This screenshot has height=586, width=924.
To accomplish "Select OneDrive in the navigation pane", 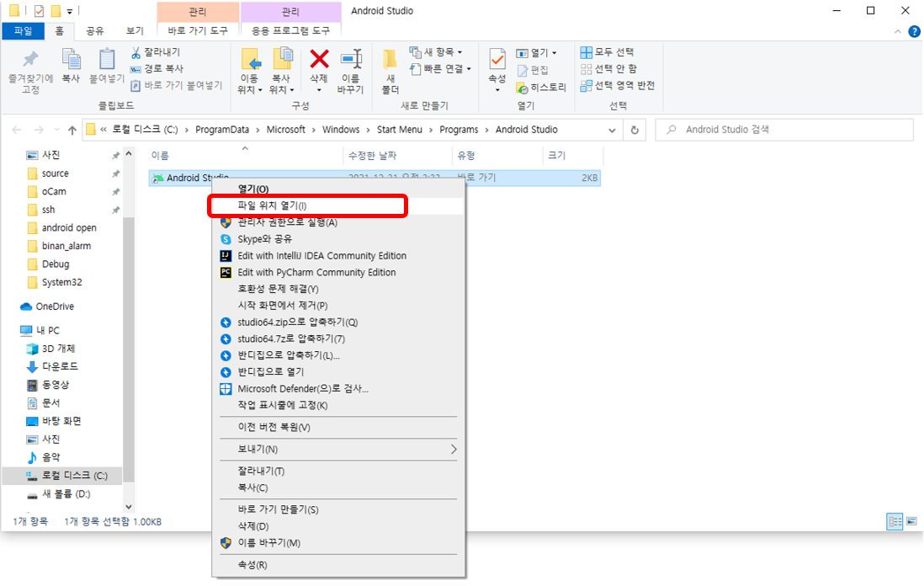I will tap(47, 306).
